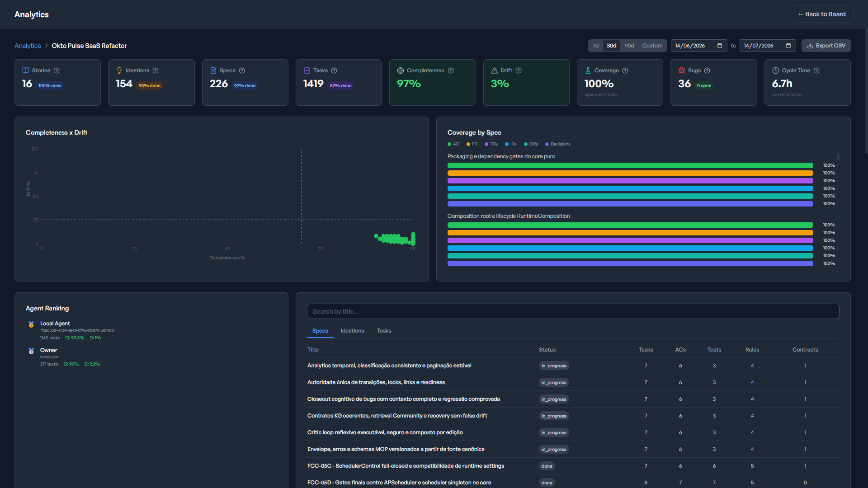Viewport: 868px width, 488px height.
Task: Select the Custom time range
Action: [652, 46]
